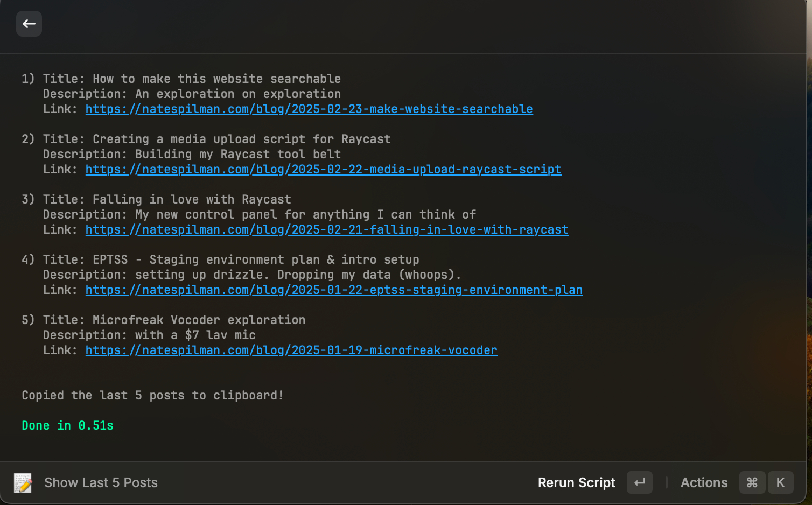812x505 pixels.
Task: Open the media-upload-raycast-script link
Action: pos(323,169)
